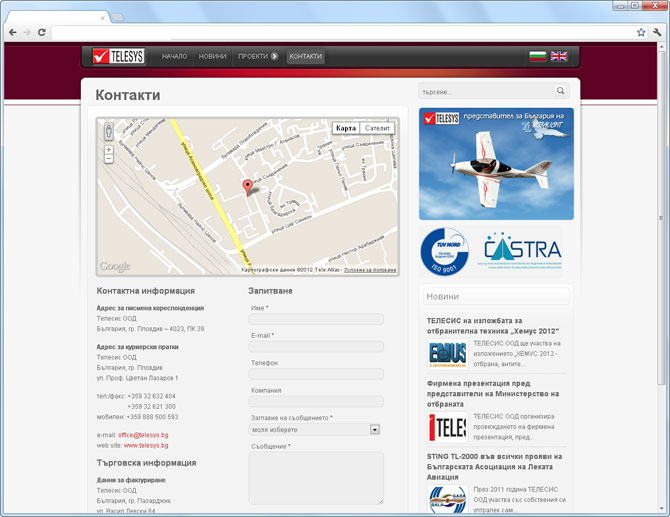Viewport: 670px width, 517px height.
Task: Open the Новини menu item
Action: click(x=212, y=56)
